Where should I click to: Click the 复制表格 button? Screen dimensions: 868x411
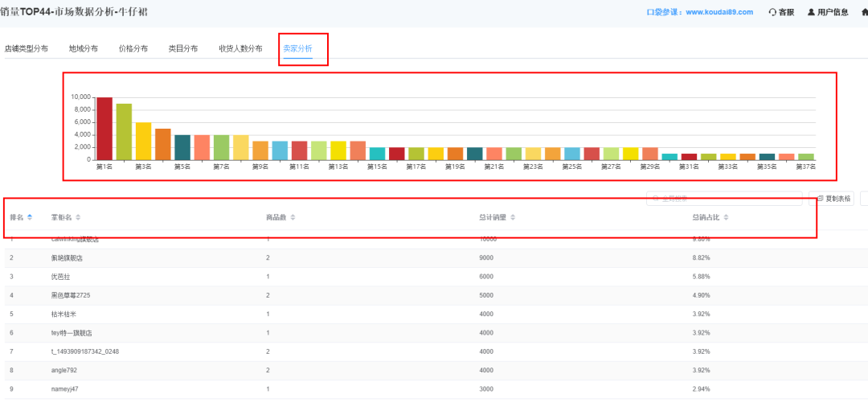pyautogui.click(x=832, y=199)
